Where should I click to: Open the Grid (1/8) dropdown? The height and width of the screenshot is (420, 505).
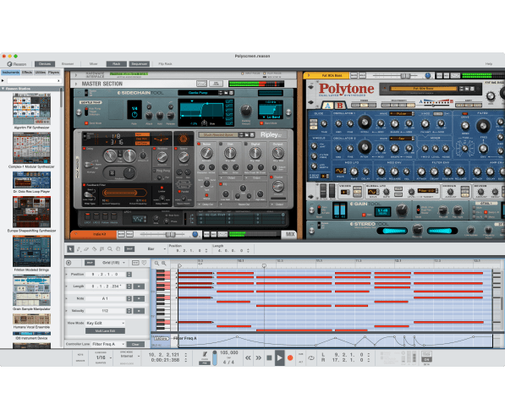[x=113, y=263]
